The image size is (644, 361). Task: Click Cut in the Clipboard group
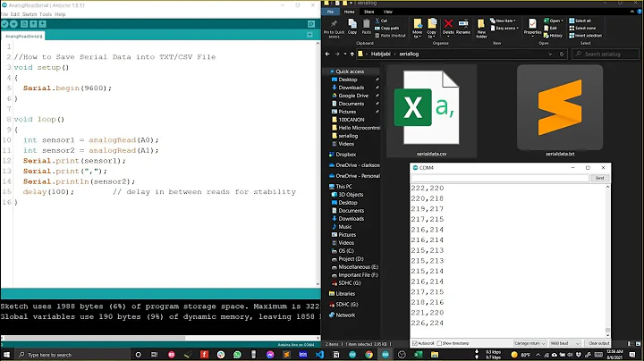(x=381, y=21)
